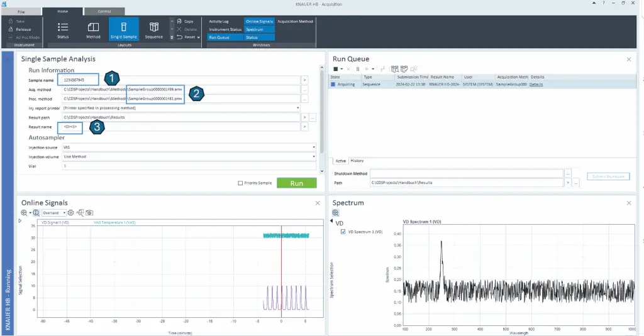The height and width of the screenshot is (336, 644).
Task: Toggle the auto-scale magnifier in Online Signals
Action: [x=36, y=213]
